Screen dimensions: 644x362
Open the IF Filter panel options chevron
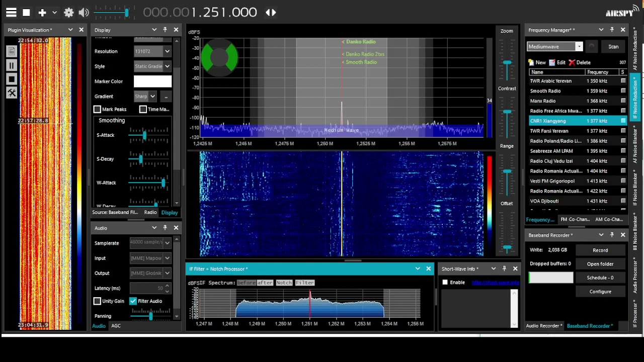[x=418, y=268]
